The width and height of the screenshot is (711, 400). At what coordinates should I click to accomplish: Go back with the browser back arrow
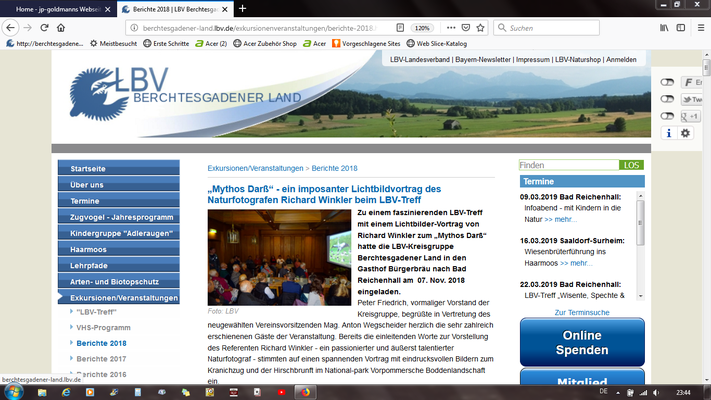pyautogui.click(x=10, y=28)
